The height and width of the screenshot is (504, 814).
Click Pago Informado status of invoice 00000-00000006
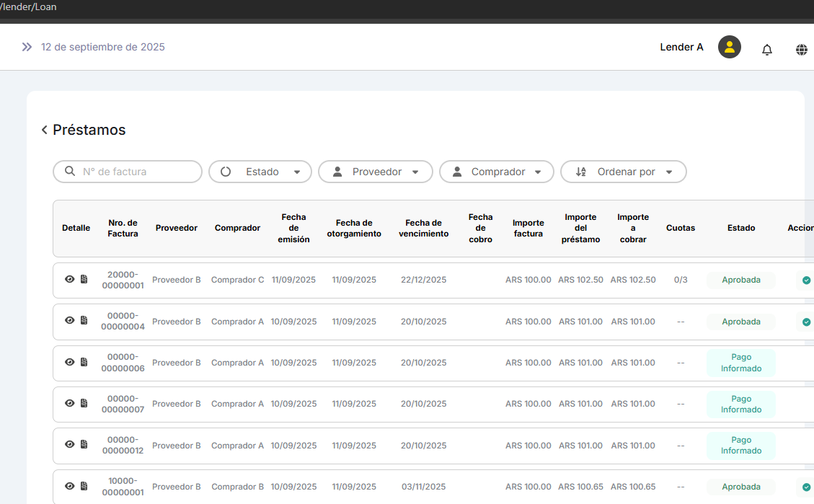(740, 363)
